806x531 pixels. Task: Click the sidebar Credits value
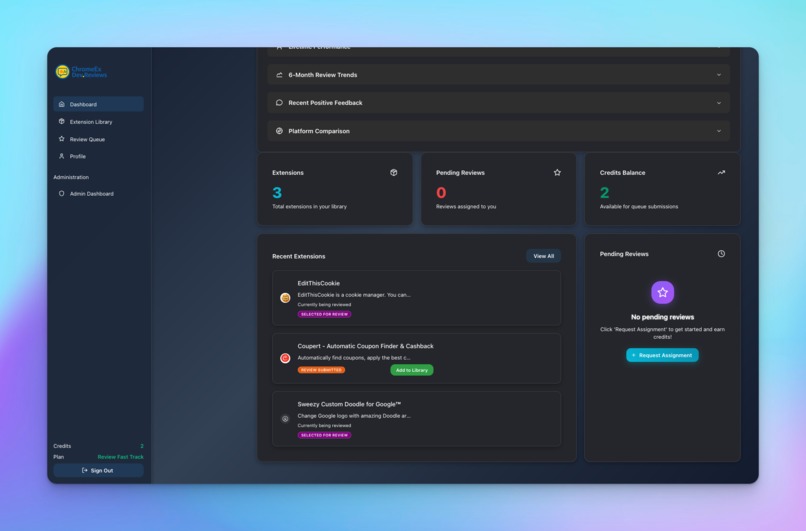pos(142,446)
